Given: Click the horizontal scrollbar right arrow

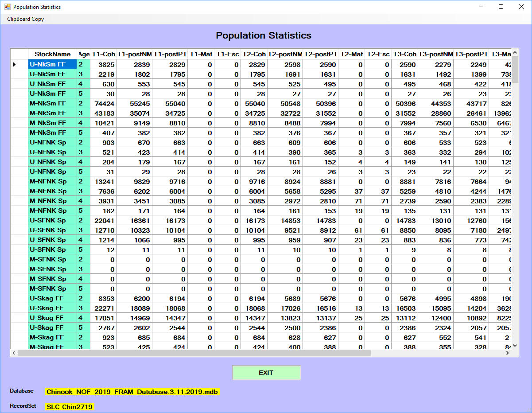Looking at the screenshot, I should click(508, 353).
